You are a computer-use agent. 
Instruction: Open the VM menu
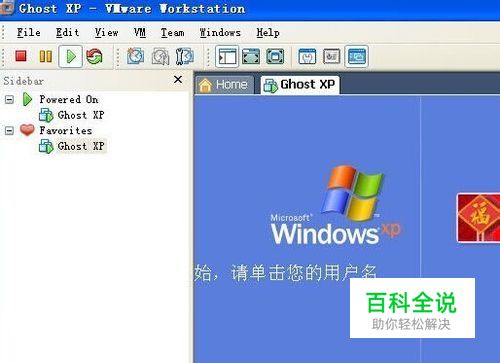[x=140, y=33]
